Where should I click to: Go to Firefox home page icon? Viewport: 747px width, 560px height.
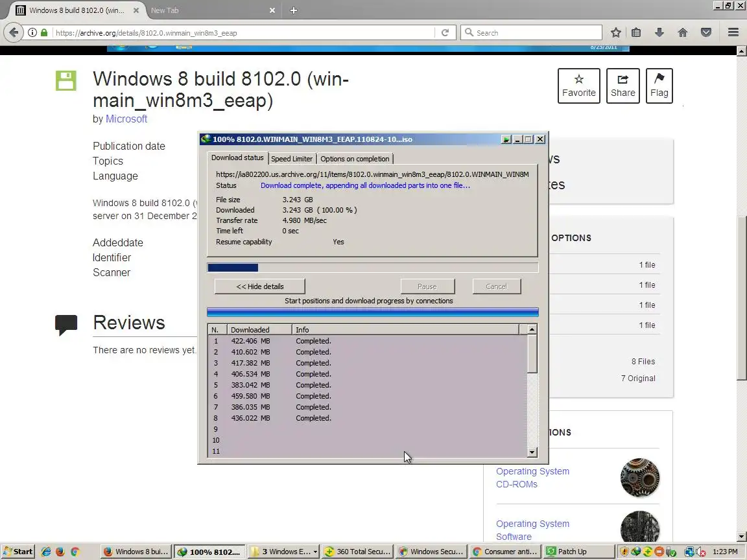[x=683, y=33]
